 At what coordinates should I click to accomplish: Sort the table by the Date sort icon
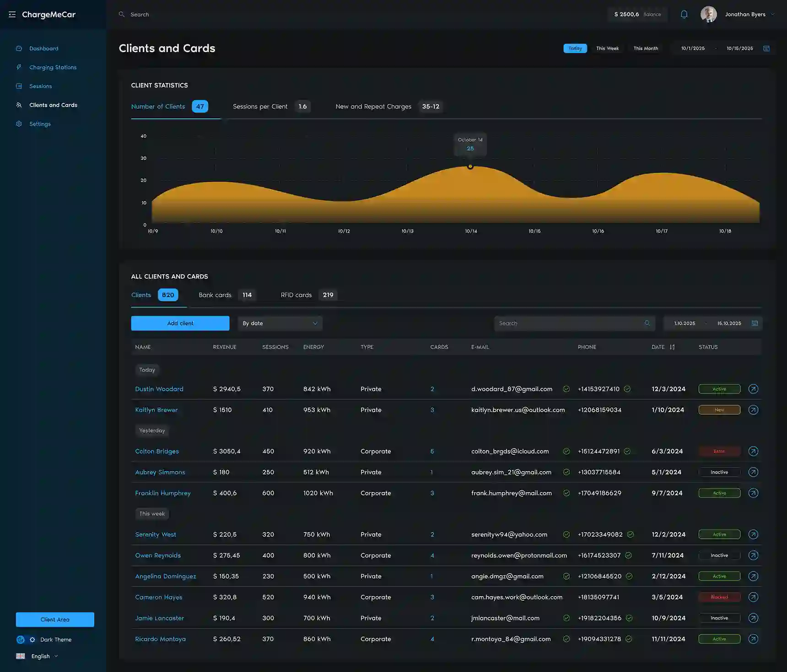672,347
